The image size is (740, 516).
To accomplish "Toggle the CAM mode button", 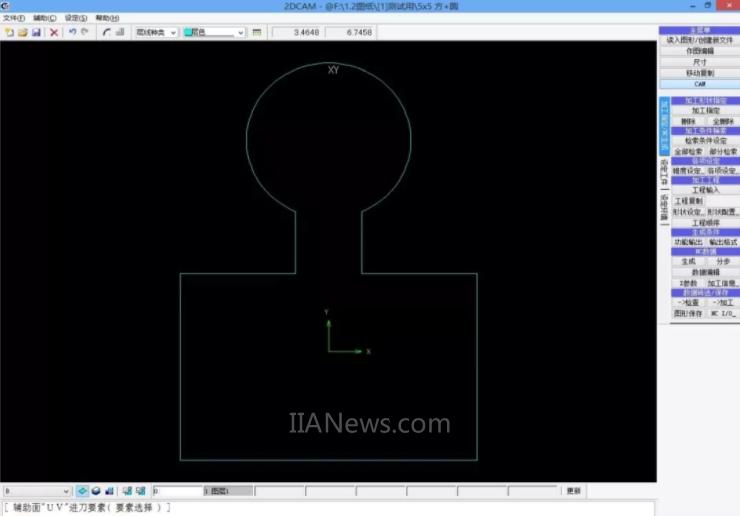I will pyautogui.click(x=699, y=84).
